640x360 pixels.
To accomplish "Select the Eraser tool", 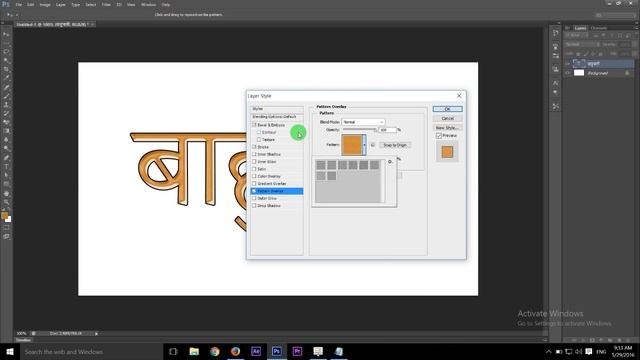I will pyautogui.click(x=6, y=122).
